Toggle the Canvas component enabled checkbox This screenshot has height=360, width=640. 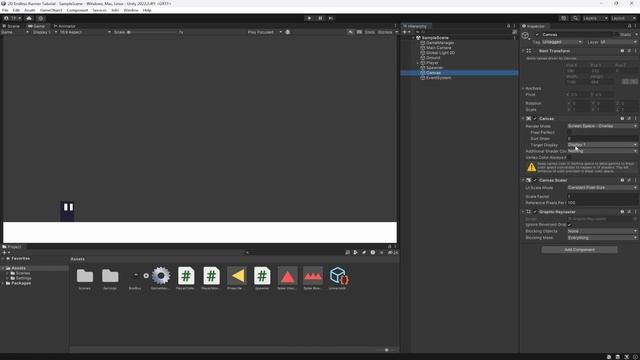coord(535,118)
